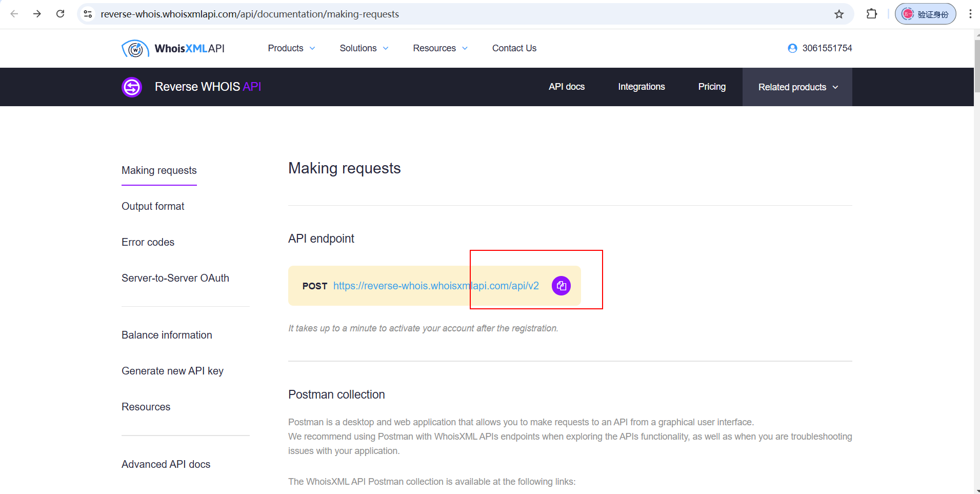Open the Related products dropdown

click(797, 87)
